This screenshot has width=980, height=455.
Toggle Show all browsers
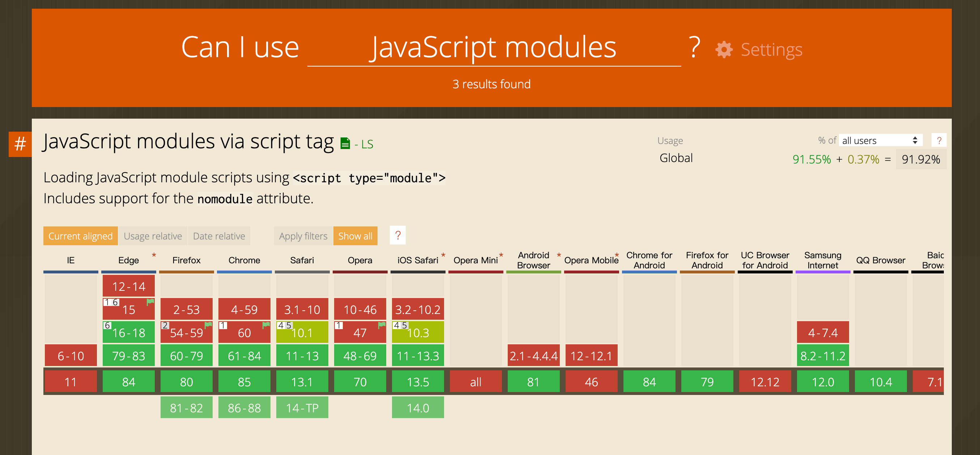355,236
